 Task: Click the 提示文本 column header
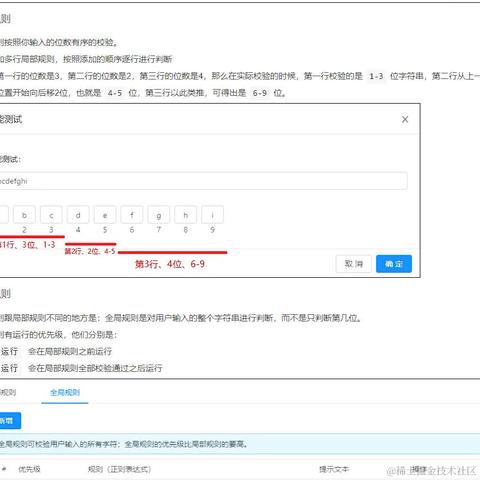click(x=334, y=469)
